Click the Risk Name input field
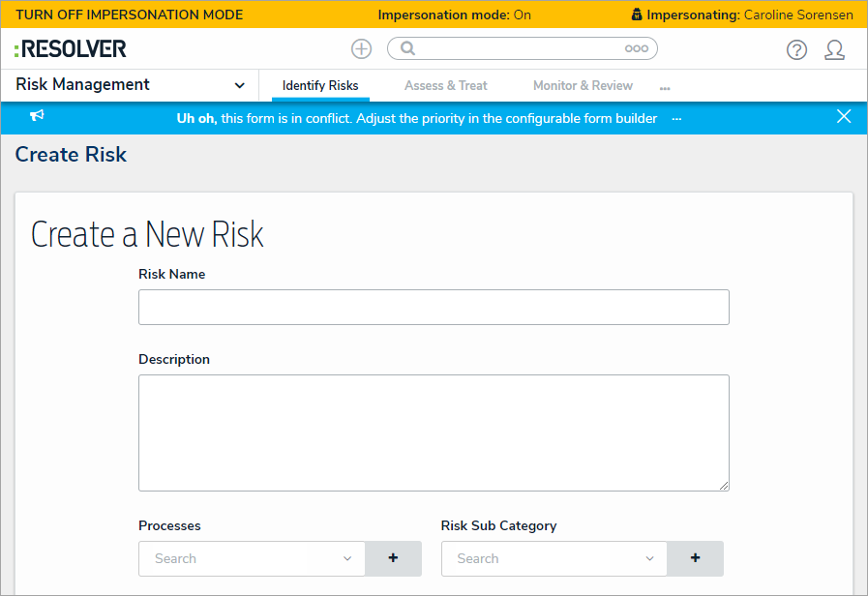This screenshot has height=596, width=868. tap(434, 307)
